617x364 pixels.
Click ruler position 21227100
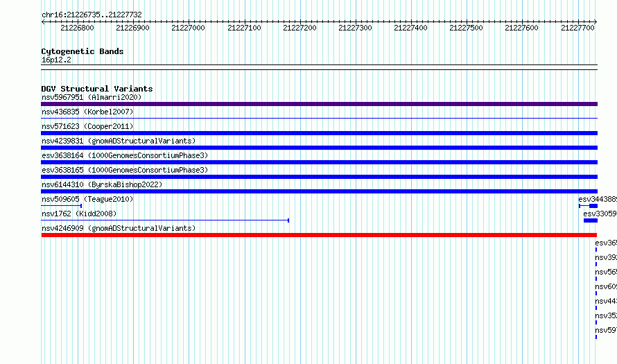(244, 28)
